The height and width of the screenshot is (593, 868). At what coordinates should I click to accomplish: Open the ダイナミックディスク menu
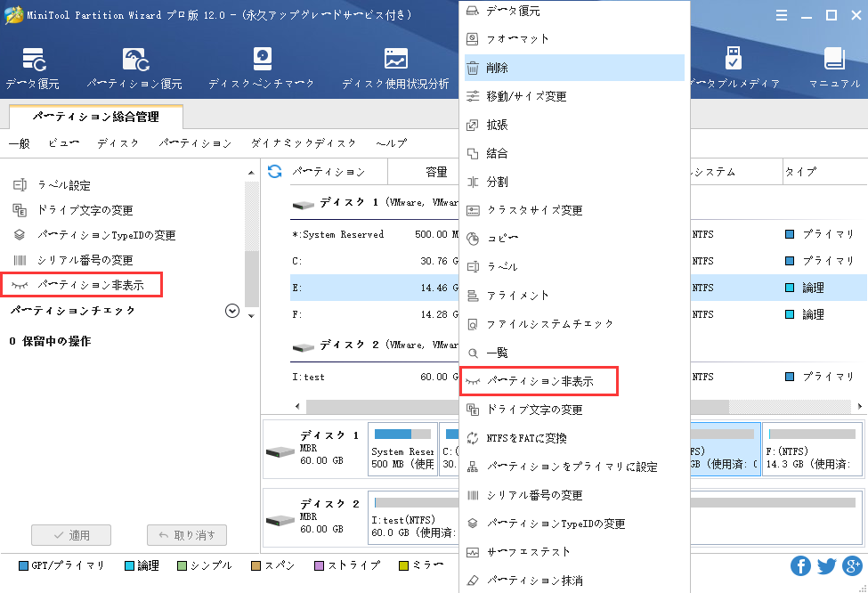[x=303, y=143]
